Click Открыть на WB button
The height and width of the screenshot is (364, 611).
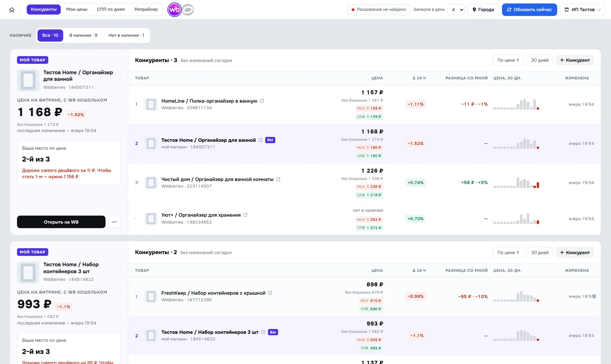[61, 222]
